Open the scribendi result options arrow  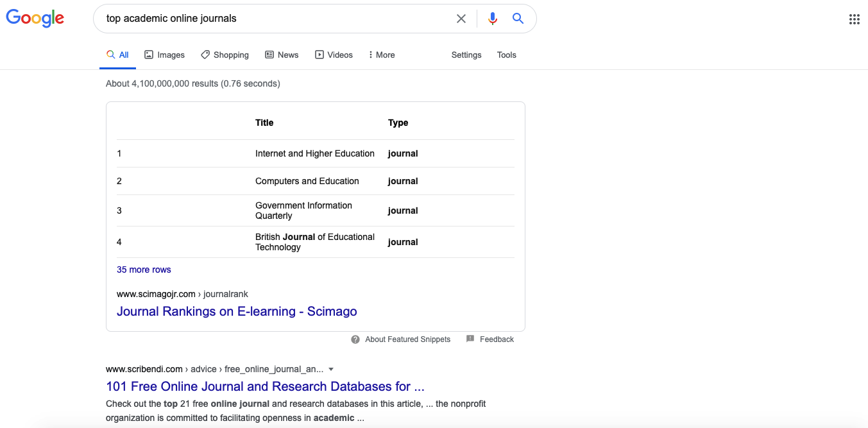click(x=331, y=370)
